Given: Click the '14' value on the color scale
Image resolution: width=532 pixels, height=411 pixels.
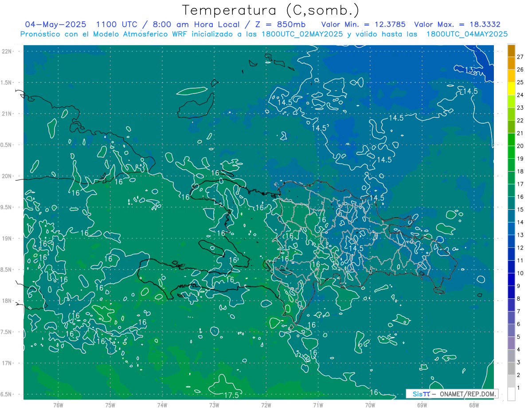Looking at the screenshot, I should click(x=520, y=222).
